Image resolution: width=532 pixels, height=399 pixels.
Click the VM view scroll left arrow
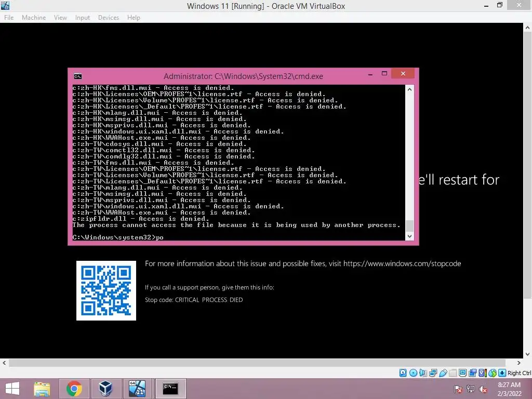4,363
